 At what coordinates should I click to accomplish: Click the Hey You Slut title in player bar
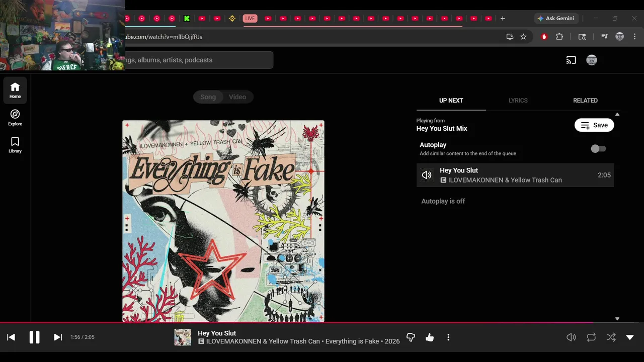point(217,333)
